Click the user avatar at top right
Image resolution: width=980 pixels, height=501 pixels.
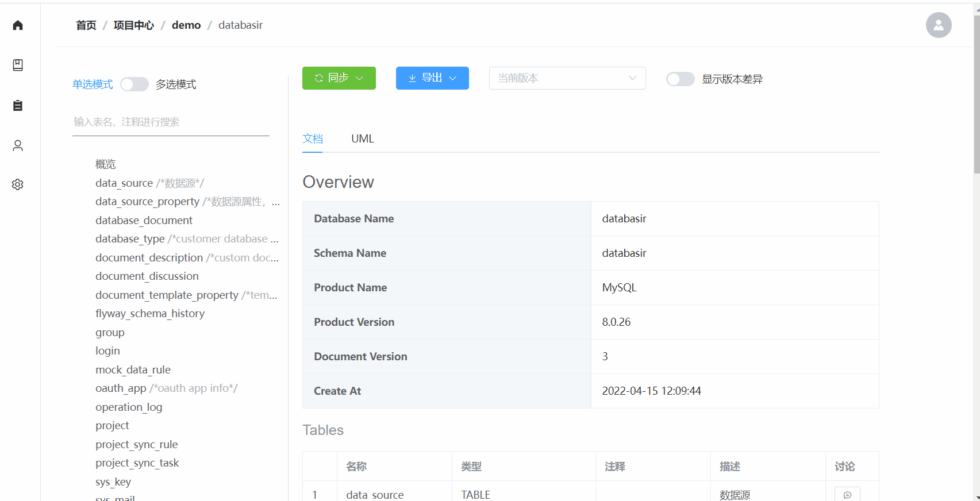[938, 25]
